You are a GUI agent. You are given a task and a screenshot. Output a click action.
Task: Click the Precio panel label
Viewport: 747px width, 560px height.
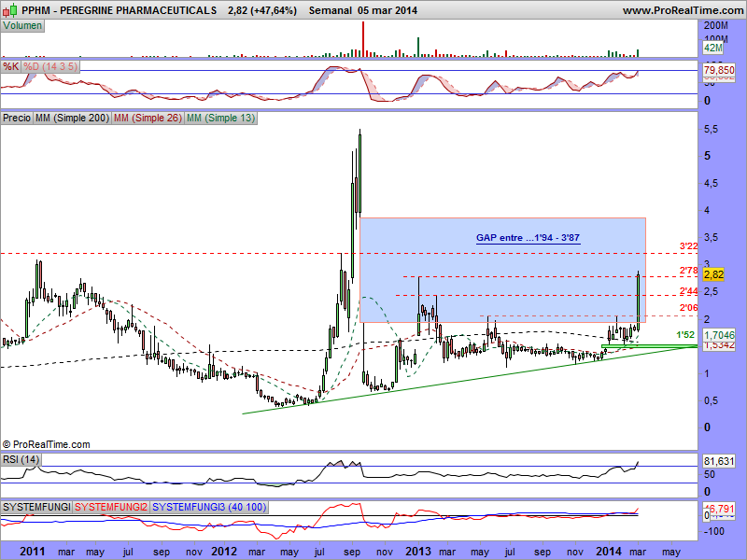(17, 118)
